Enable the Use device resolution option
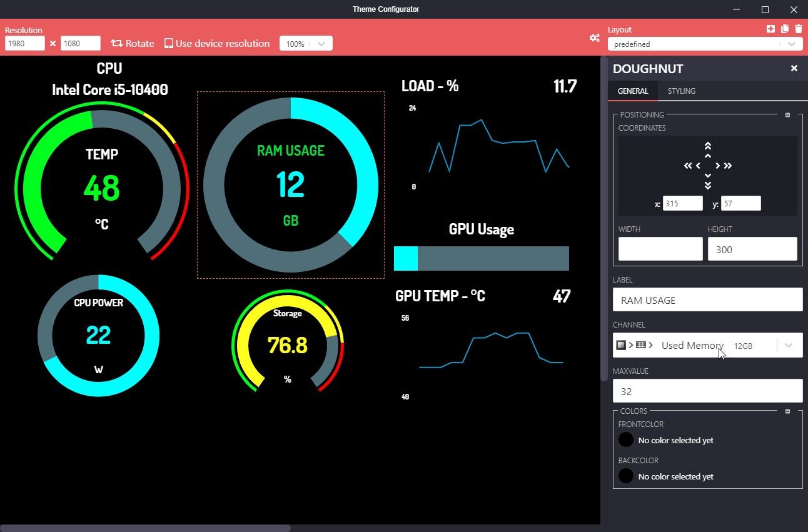 point(168,44)
